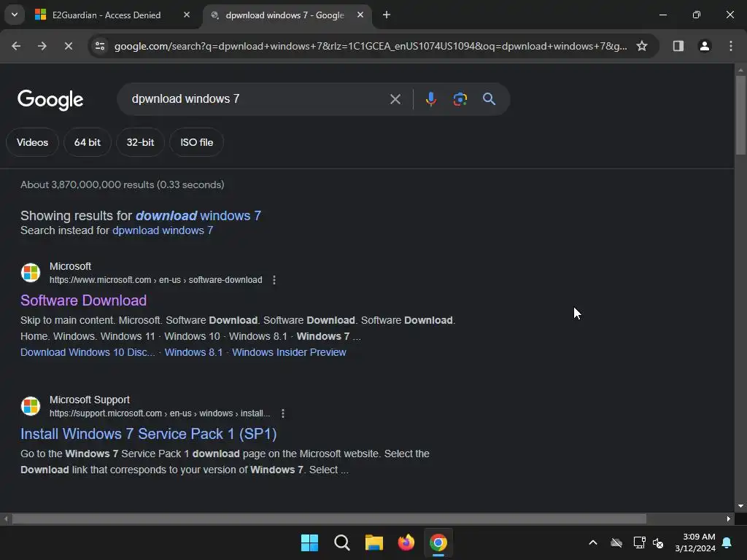Close the E2Guardian tab

tap(187, 15)
